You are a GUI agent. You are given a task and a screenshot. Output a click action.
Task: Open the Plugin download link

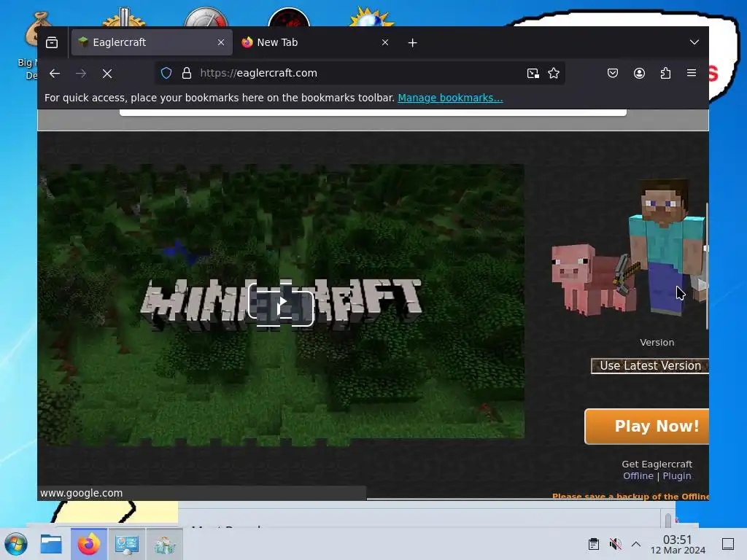coord(676,475)
